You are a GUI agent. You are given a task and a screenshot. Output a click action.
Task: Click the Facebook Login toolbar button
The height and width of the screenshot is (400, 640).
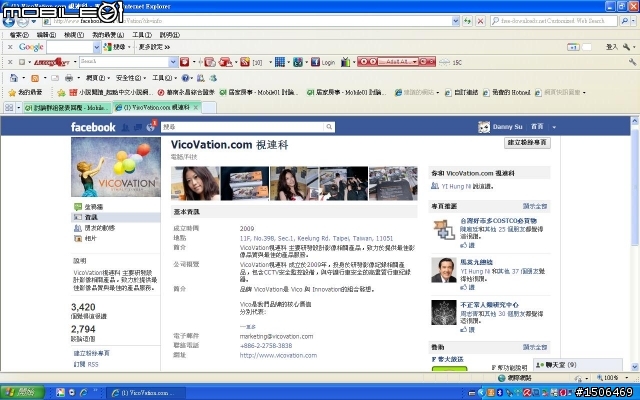point(323,62)
